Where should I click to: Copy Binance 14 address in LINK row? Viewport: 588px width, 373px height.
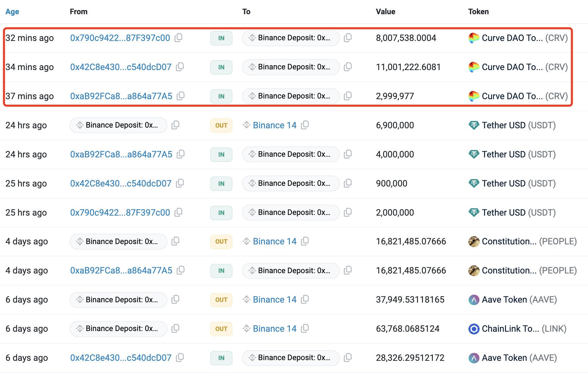point(305,328)
